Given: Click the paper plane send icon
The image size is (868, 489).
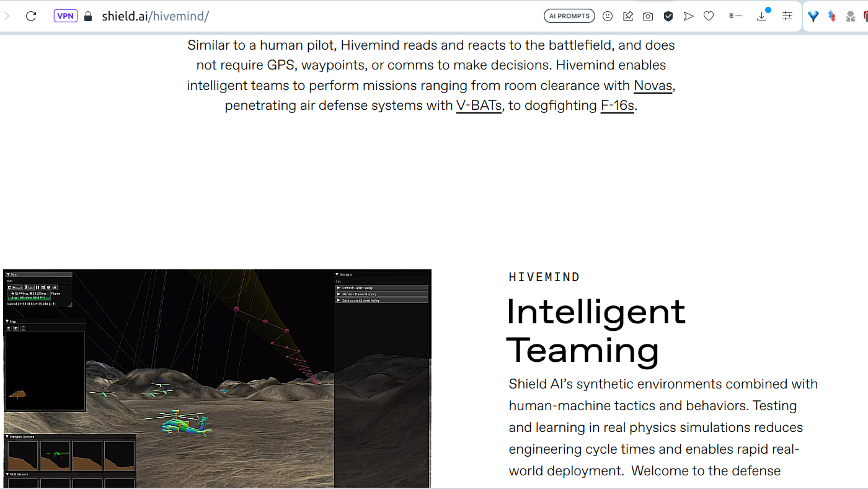Looking at the screenshot, I should click(688, 16).
